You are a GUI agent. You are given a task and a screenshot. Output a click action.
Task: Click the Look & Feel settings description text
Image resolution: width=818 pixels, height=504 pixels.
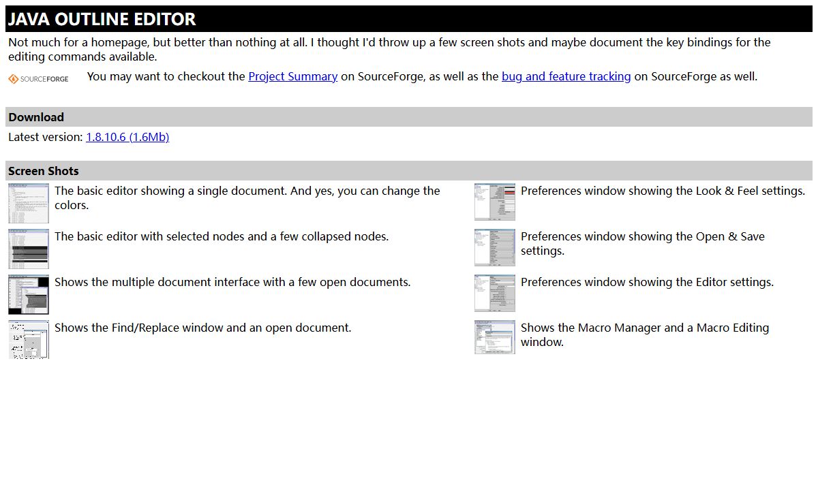click(663, 191)
